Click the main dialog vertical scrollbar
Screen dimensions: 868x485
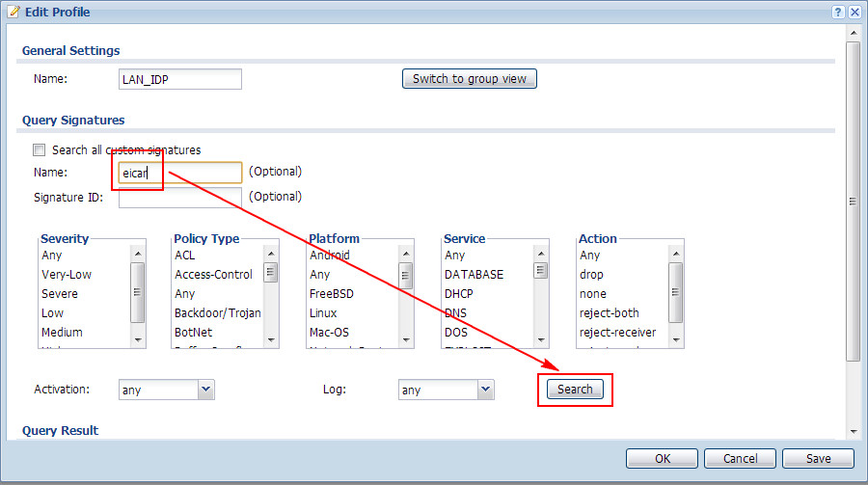[x=854, y=202]
